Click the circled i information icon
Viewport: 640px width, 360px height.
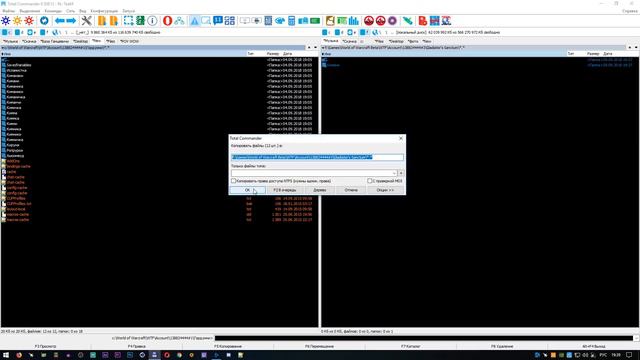coord(152,20)
